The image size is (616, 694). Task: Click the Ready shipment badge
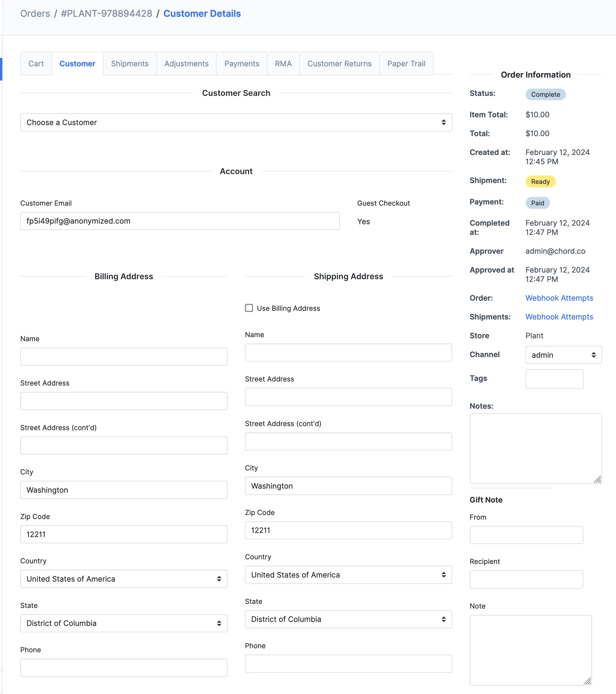(x=540, y=182)
